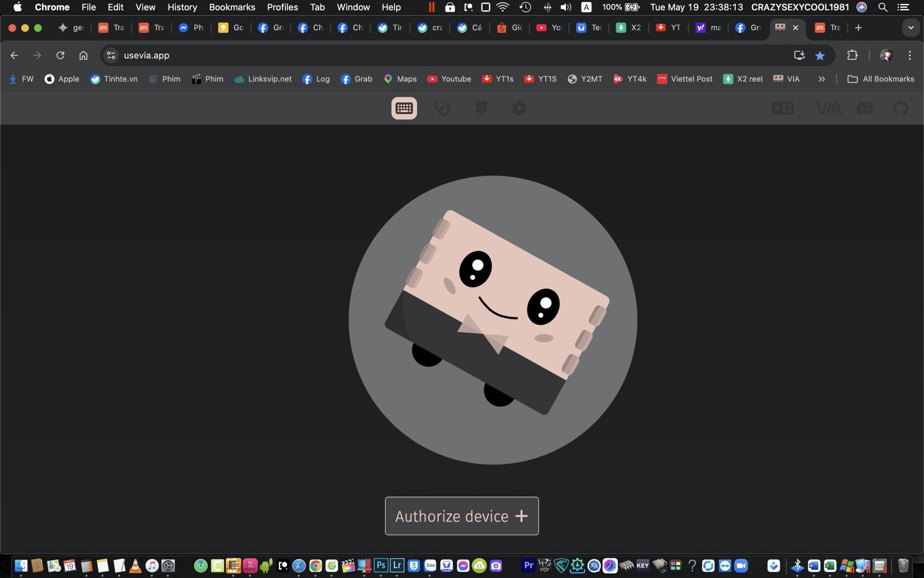Open the Key Tester stethoscope tab
Image resolution: width=924 pixels, height=578 pixels.
pyautogui.click(x=442, y=108)
